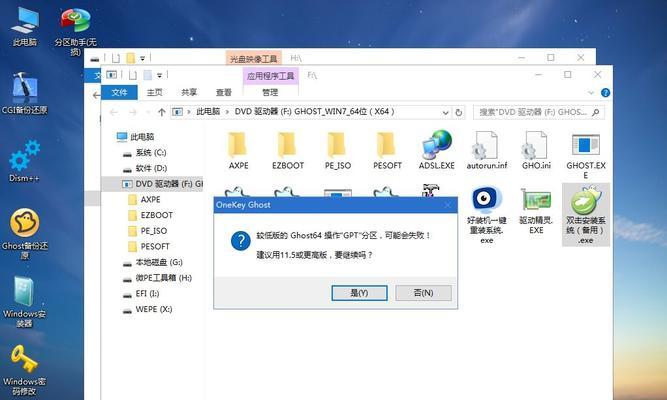Select 驱动精灵.EXE file
Image resolution: width=667 pixels, height=400 pixels.
[536, 211]
